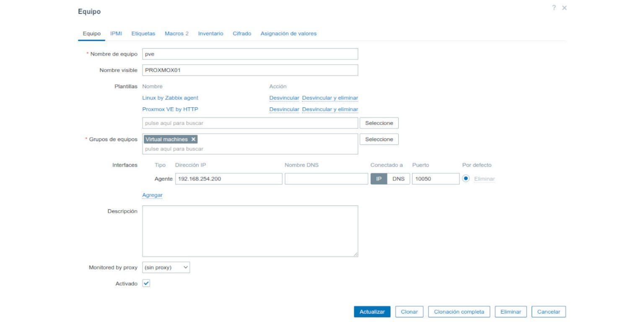
Task: Select IP mode for the agent interface
Action: pyautogui.click(x=379, y=179)
